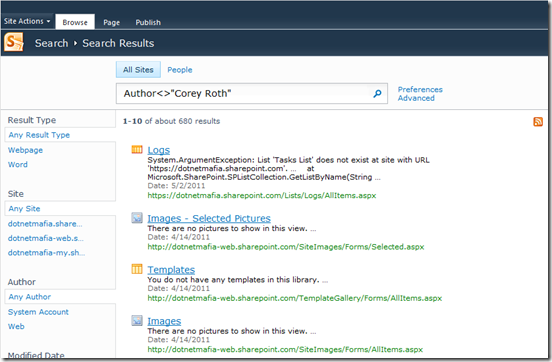The height and width of the screenshot is (362, 552).
Task: Click the SharePoint site logo icon
Action: (x=14, y=42)
